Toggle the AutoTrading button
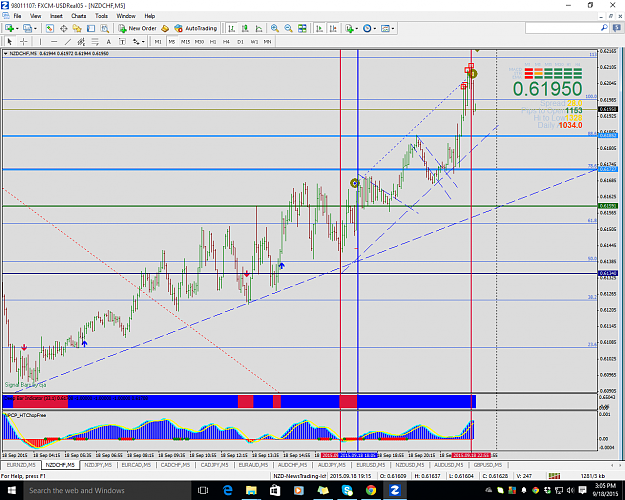 click(196, 28)
